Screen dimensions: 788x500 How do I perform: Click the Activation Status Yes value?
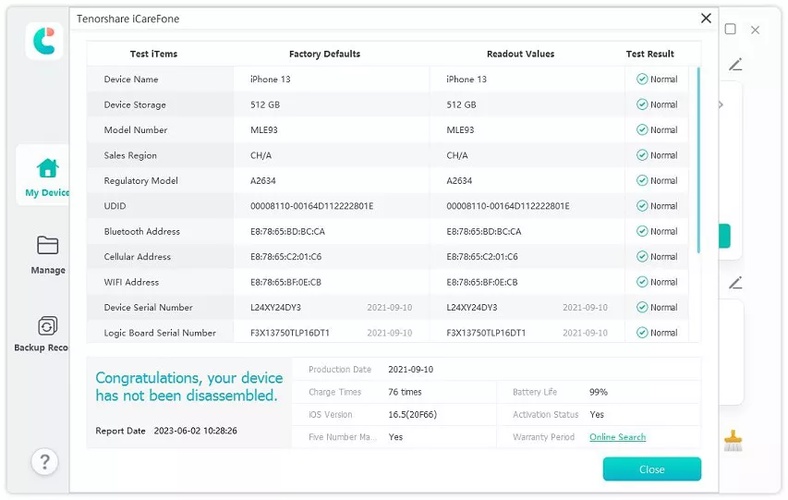click(597, 415)
